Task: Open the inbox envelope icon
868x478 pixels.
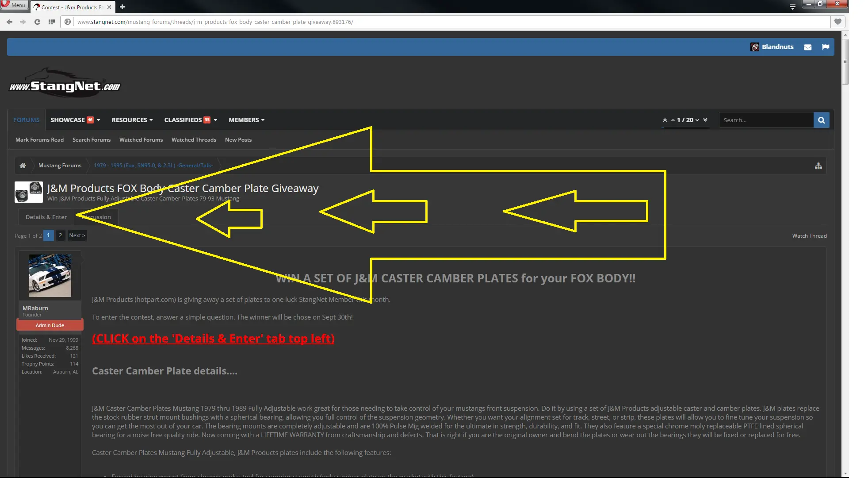Action: [x=808, y=47]
